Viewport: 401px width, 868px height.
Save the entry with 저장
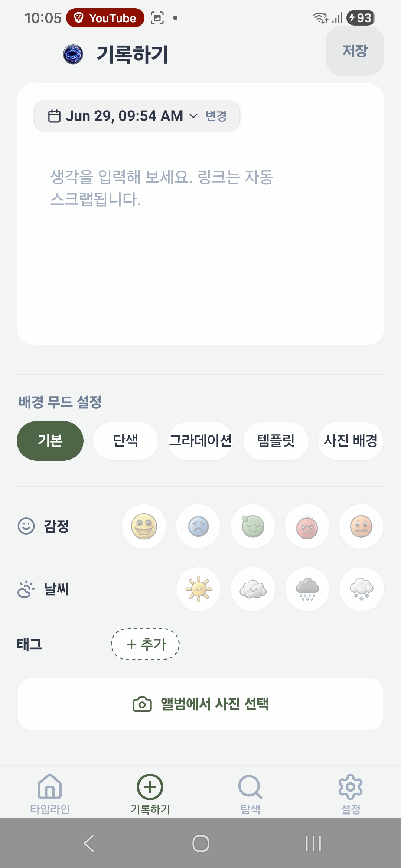pos(355,51)
